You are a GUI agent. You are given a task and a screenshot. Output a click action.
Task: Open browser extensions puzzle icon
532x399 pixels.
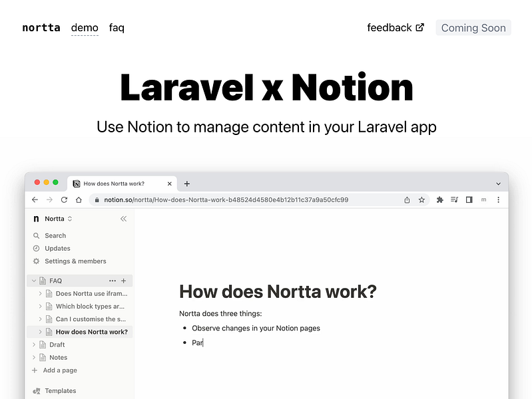click(x=439, y=199)
